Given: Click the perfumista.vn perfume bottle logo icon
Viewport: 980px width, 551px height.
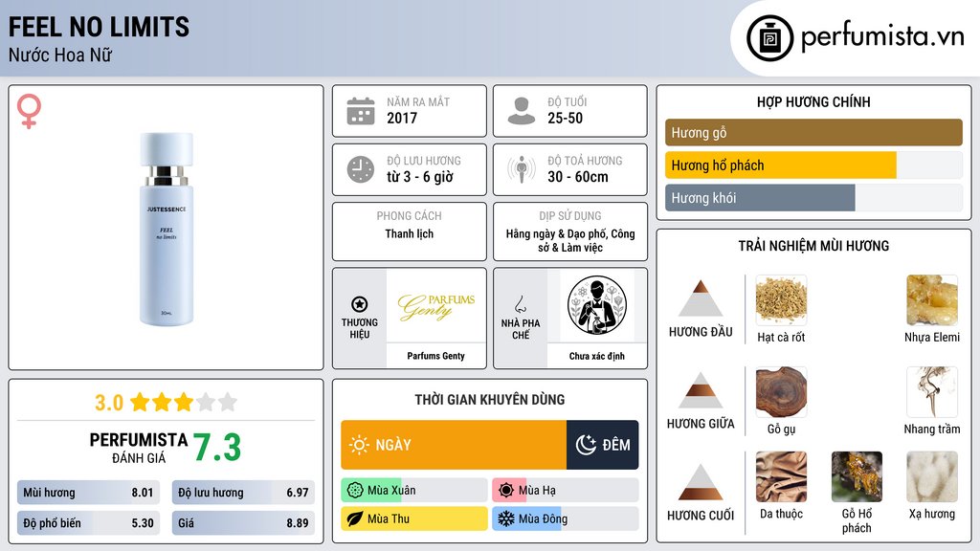Looking at the screenshot, I should click(770, 38).
